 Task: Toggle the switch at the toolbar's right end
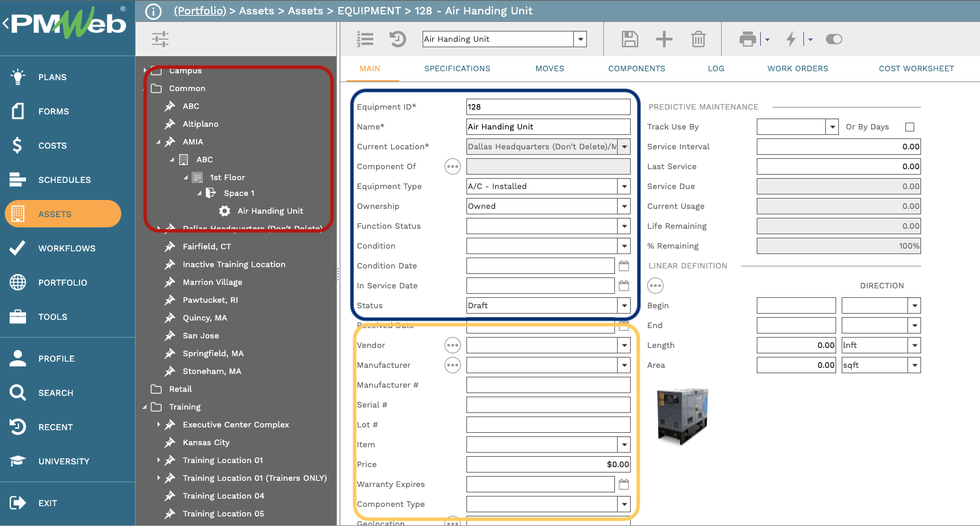(x=834, y=39)
